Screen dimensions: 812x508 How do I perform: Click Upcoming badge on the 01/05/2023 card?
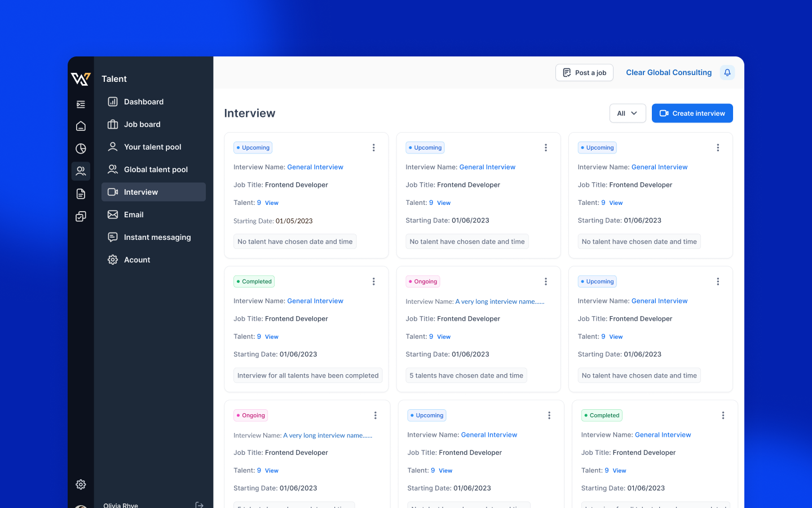253,147
